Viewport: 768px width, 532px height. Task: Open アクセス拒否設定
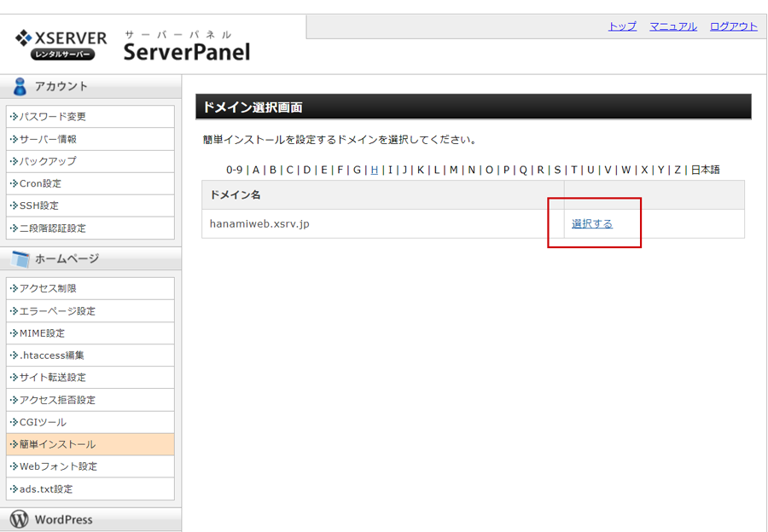(x=90, y=400)
